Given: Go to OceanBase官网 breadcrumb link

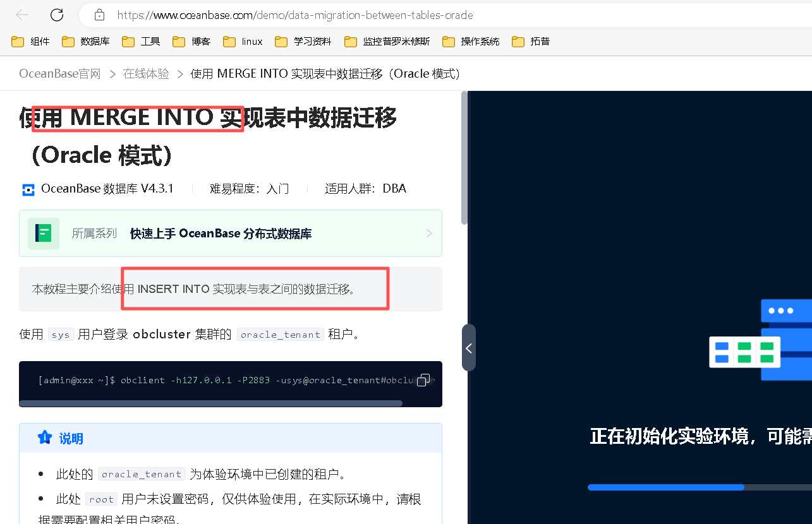Looking at the screenshot, I should pos(60,74).
